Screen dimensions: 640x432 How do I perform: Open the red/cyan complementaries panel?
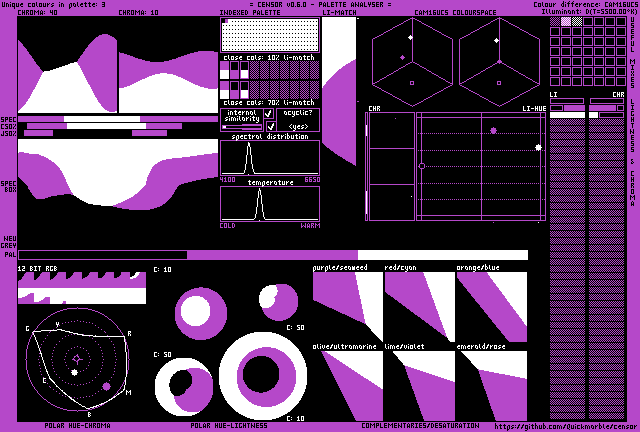420,307
